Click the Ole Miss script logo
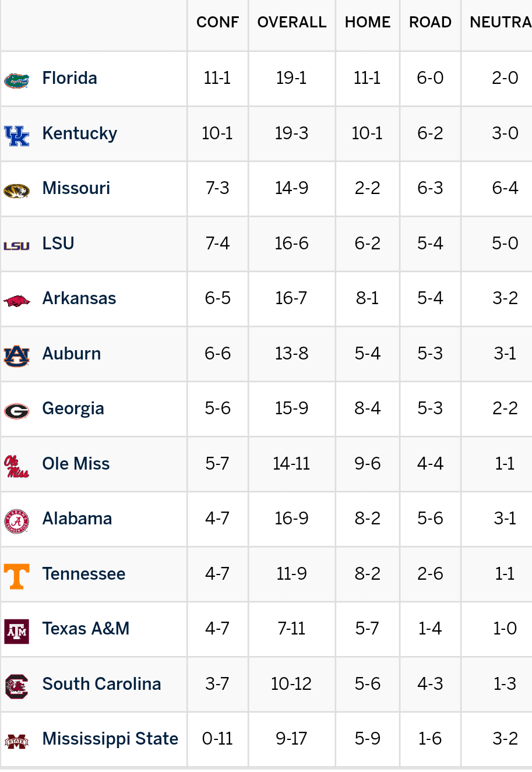 [16, 466]
